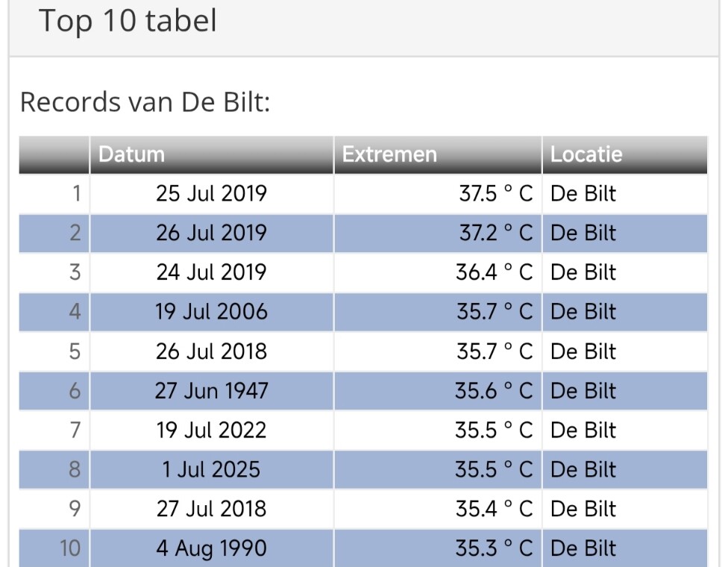The width and height of the screenshot is (728, 567).
Task: Click the 4 Aug 1990 date entry
Action: (x=212, y=548)
